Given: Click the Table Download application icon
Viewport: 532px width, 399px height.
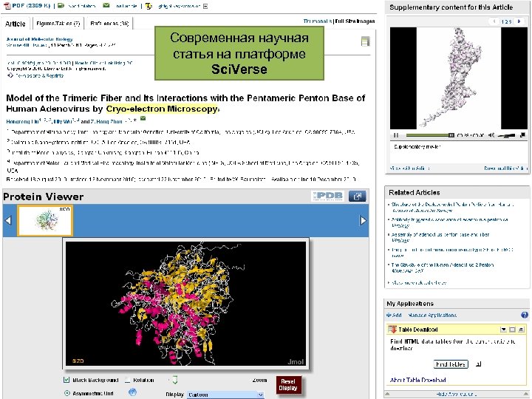Looking at the screenshot, I should point(392,329).
